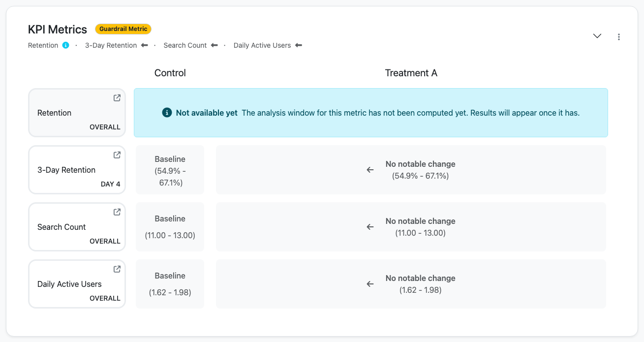Open 3-Day Retention external link icon

coord(117,155)
